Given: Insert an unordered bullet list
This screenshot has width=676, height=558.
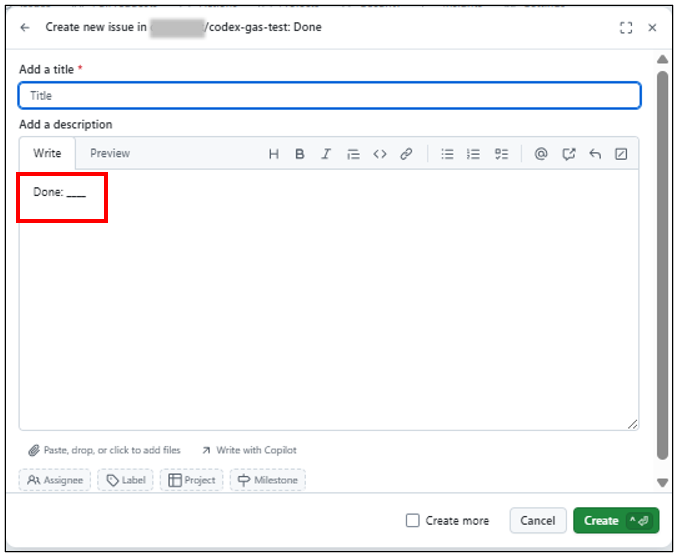Looking at the screenshot, I should coord(447,154).
